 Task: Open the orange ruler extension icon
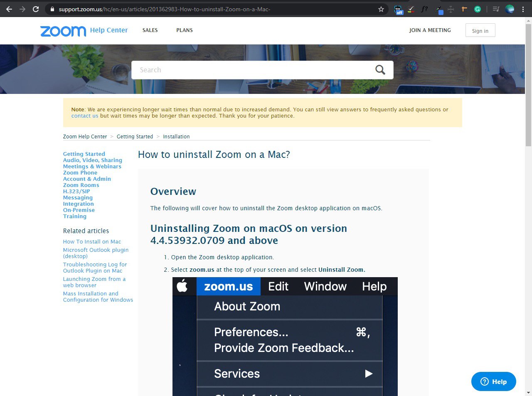[464, 9]
